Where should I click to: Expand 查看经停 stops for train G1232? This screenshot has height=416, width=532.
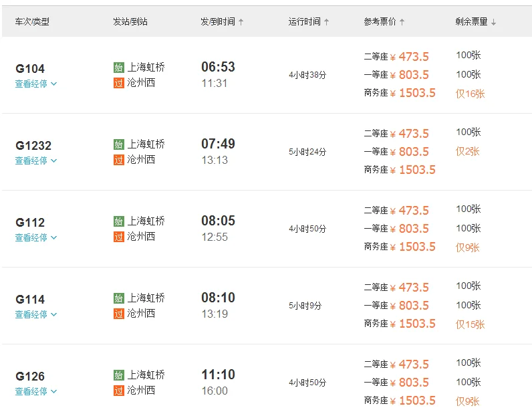[36, 161]
